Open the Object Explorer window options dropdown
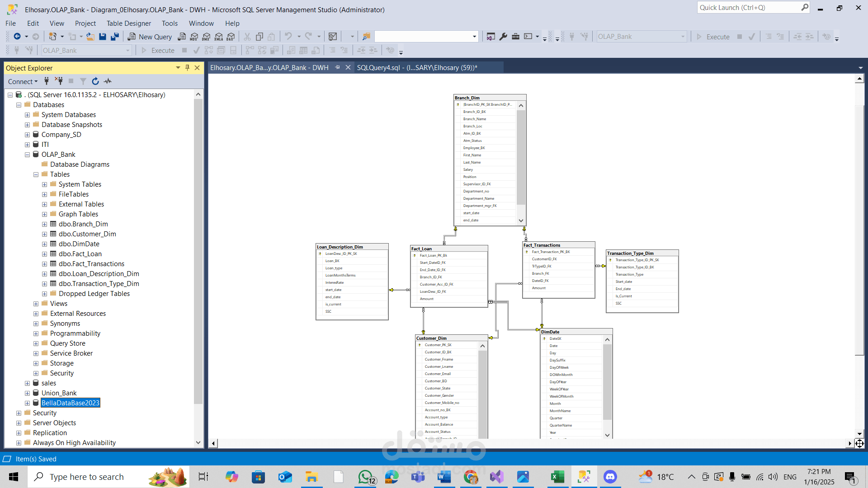Viewport: 868px width, 488px height. pyautogui.click(x=178, y=68)
